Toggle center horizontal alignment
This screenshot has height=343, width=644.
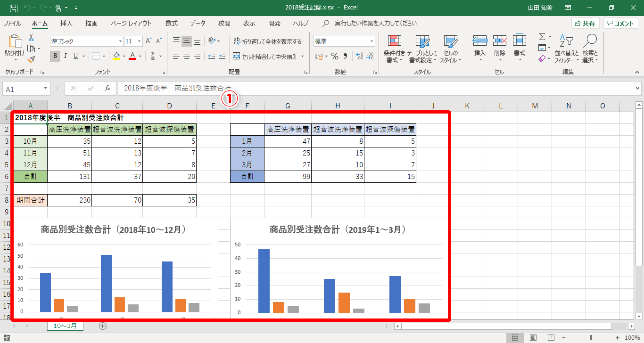coord(187,57)
